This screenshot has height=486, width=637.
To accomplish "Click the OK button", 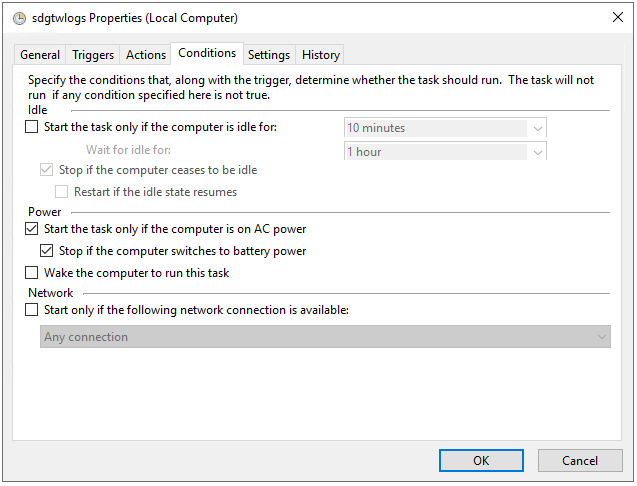I will click(481, 461).
